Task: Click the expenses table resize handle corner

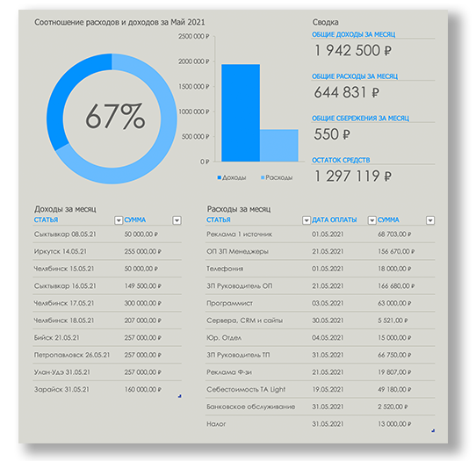Action: (433, 430)
